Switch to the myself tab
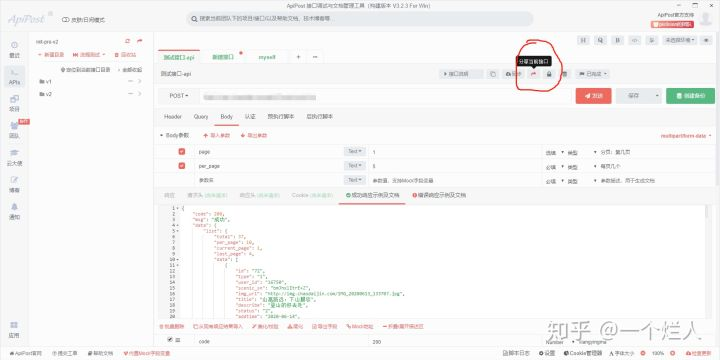 click(267, 57)
